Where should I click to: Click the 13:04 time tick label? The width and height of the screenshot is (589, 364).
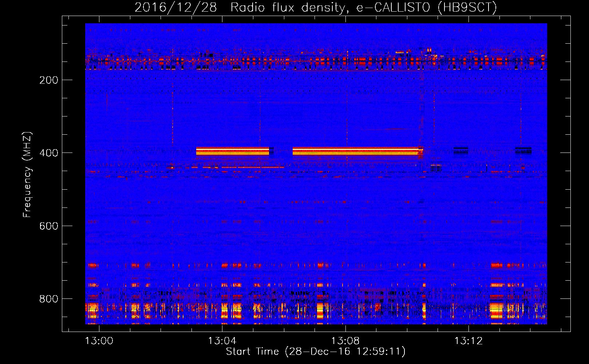click(x=222, y=341)
